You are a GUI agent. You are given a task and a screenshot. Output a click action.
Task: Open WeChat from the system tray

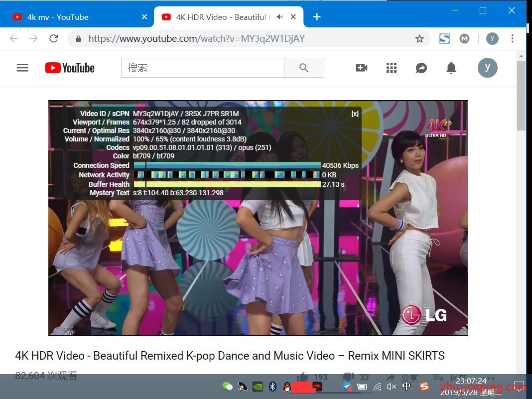pyautogui.click(x=227, y=386)
